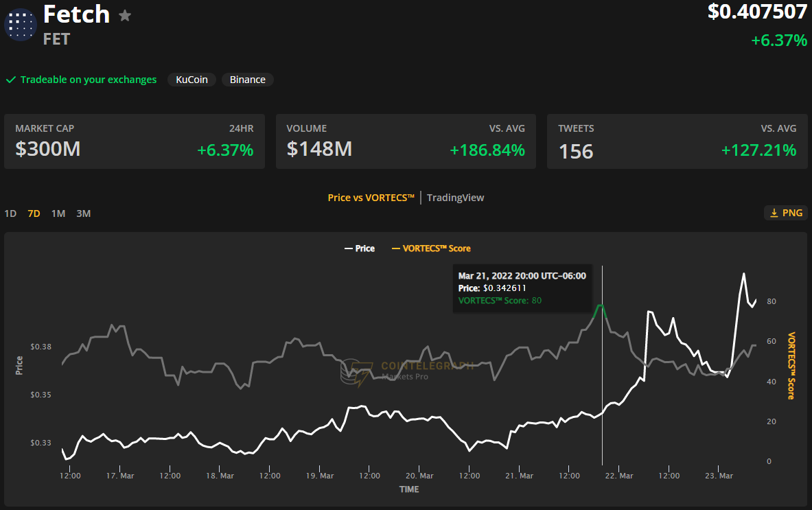The height and width of the screenshot is (510, 812).
Task: Click the Volume stats card
Action: point(405,141)
